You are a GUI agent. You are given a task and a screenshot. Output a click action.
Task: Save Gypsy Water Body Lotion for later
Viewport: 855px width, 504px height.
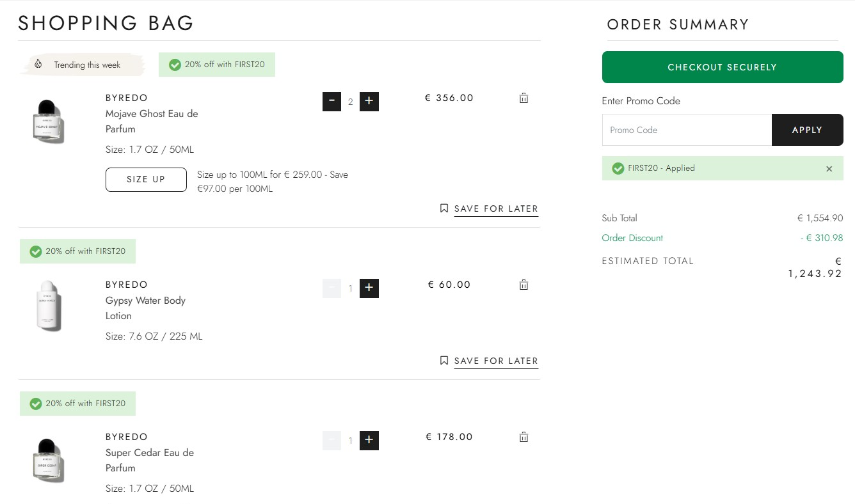[496, 361]
